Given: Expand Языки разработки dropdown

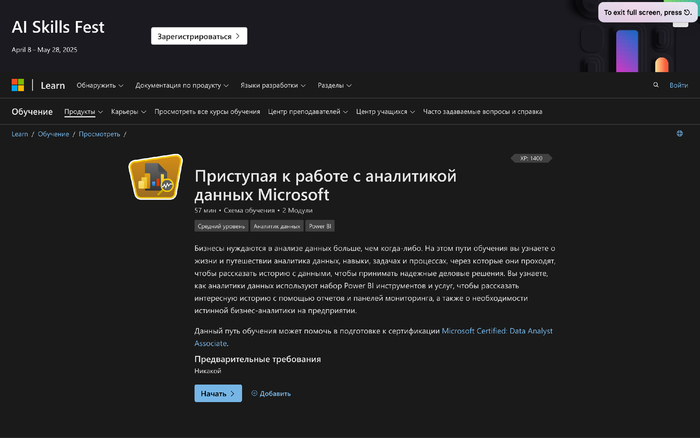Looking at the screenshot, I should pyautogui.click(x=273, y=85).
